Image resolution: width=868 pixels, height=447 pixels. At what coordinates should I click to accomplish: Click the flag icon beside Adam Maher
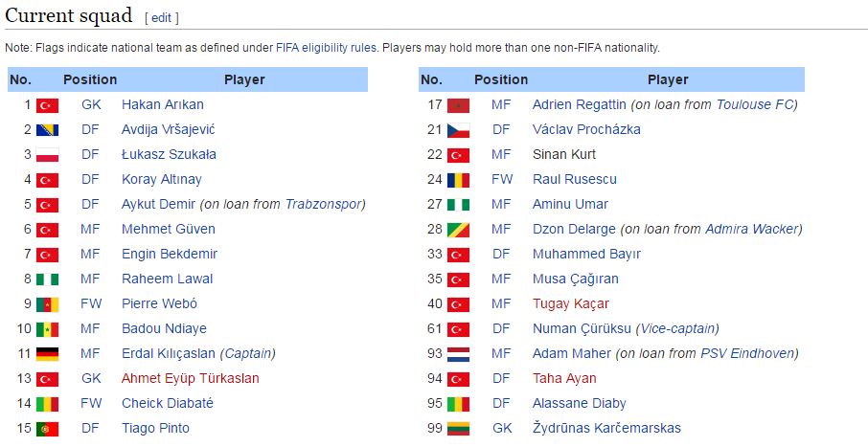click(x=459, y=354)
